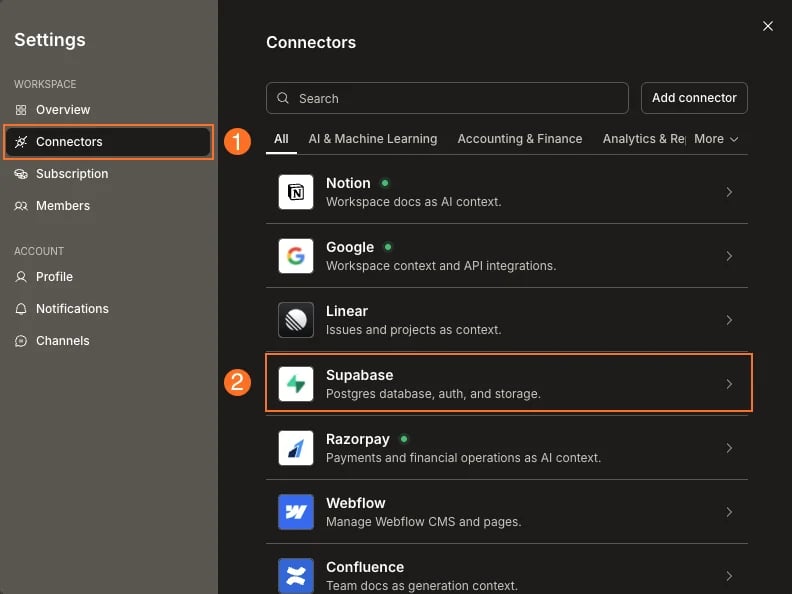This screenshot has width=792, height=594.
Task: Click 'Manage Webflow CMS and pages.' text
Action: pos(423,522)
